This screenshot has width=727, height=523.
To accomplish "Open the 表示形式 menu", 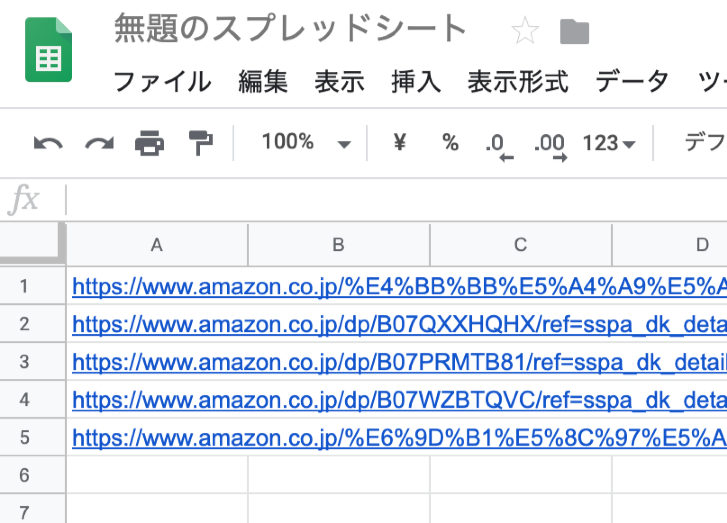I will tap(517, 81).
